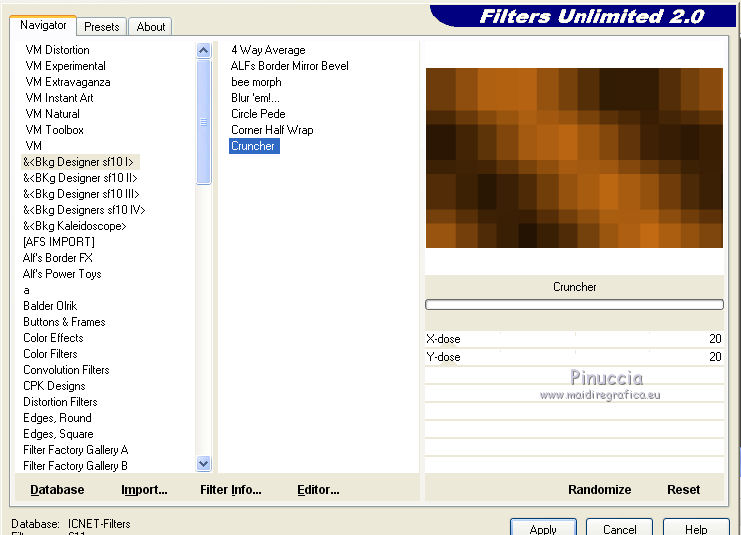This screenshot has width=741, height=535.
Task: Click the category list scroll down arrow
Action: point(204,464)
